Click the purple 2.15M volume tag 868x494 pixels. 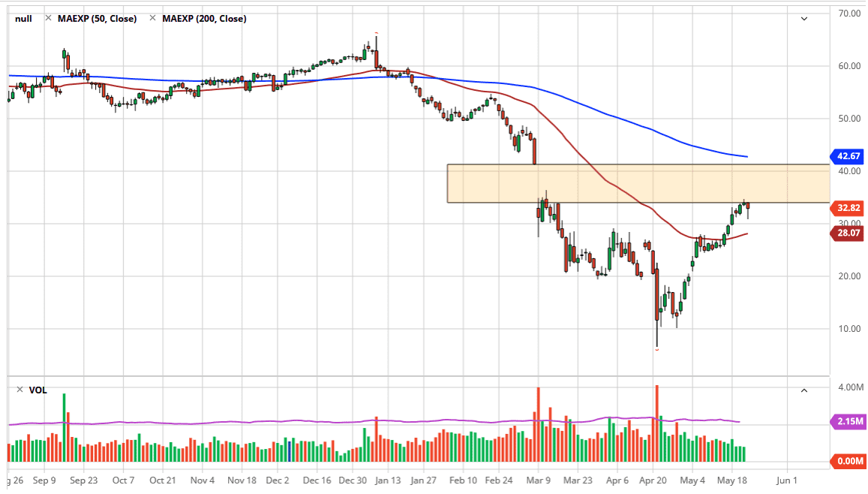click(848, 421)
